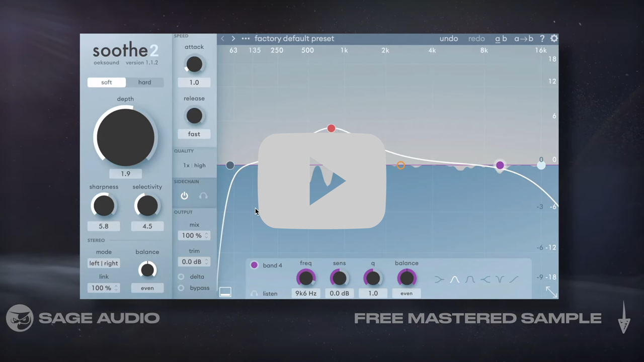Toggle band 4 on/off purple dot
644x362 pixels.
pos(254,265)
